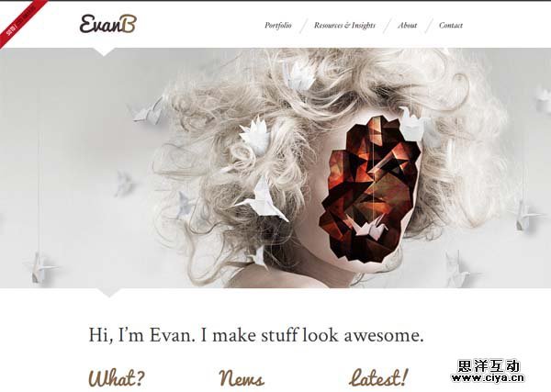
Task: Open the About page
Action: (x=407, y=26)
